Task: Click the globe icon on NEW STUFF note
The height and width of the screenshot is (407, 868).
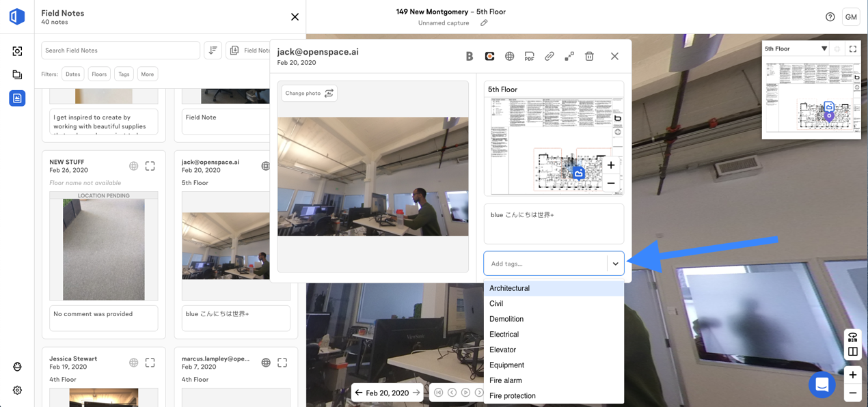Action: 134,166
